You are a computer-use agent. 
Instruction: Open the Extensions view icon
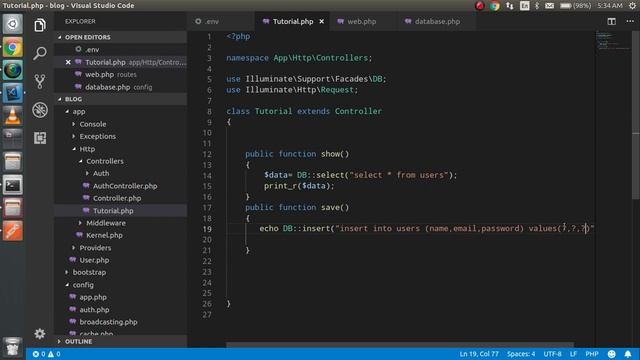[40, 138]
